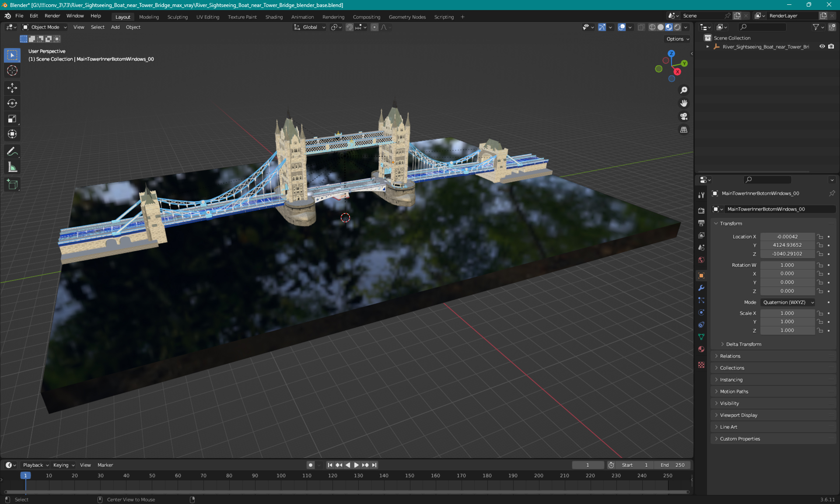Open the Render menu
This screenshot has width=840, height=504.
52,16
